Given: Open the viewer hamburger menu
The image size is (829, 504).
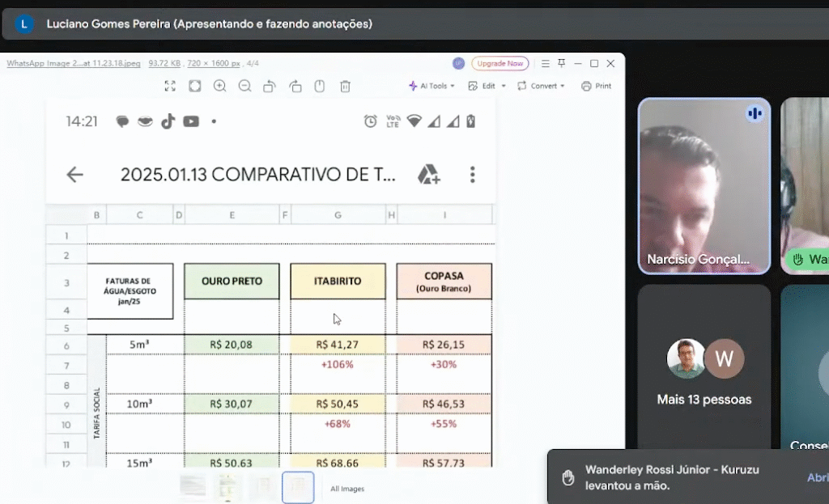Looking at the screenshot, I should [x=545, y=63].
